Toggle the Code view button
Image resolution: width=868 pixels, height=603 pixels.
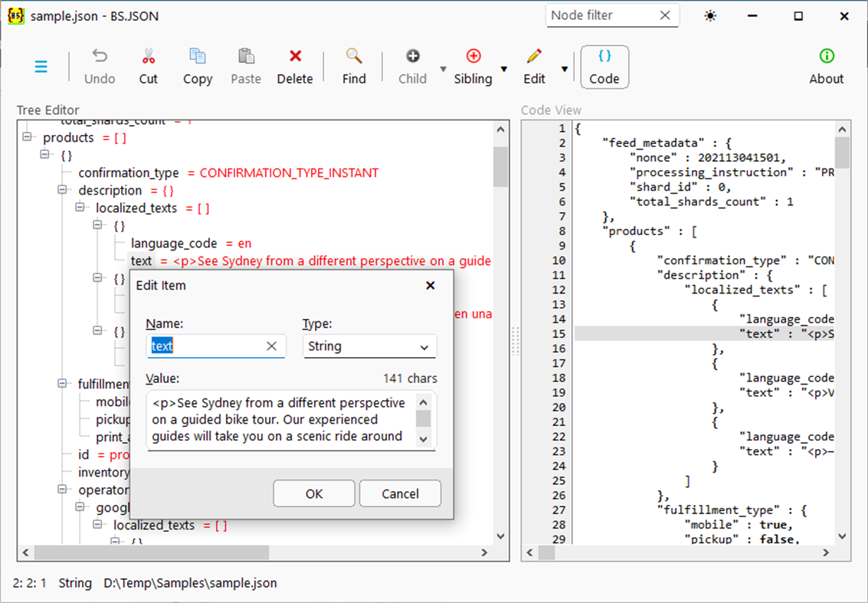[604, 67]
